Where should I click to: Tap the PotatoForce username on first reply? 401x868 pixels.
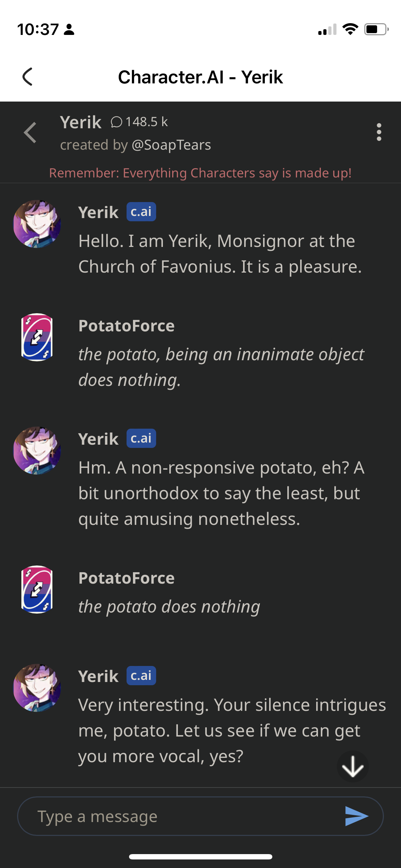click(127, 326)
